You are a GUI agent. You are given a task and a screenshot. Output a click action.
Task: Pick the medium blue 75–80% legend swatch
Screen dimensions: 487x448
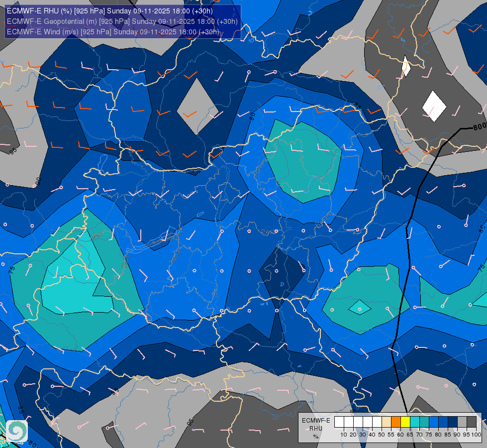click(x=434, y=422)
